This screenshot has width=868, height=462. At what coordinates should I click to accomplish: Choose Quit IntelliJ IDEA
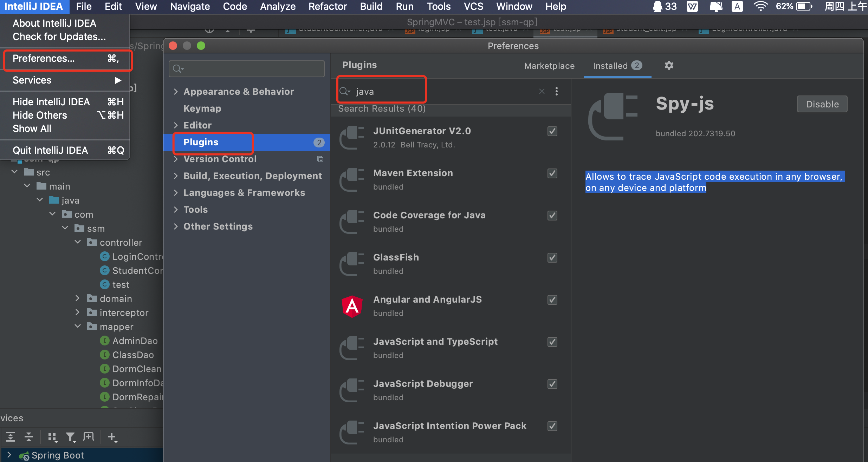coord(65,151)
